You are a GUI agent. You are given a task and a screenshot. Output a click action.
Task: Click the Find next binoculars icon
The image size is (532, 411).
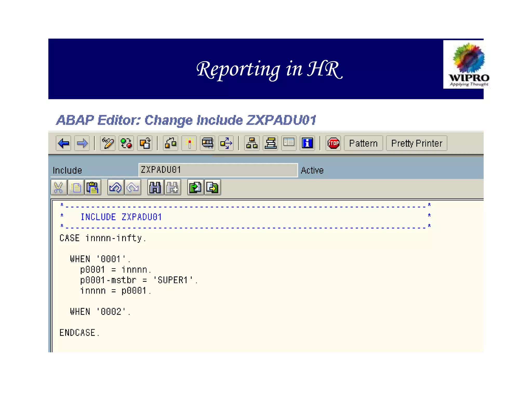point(172,187)
